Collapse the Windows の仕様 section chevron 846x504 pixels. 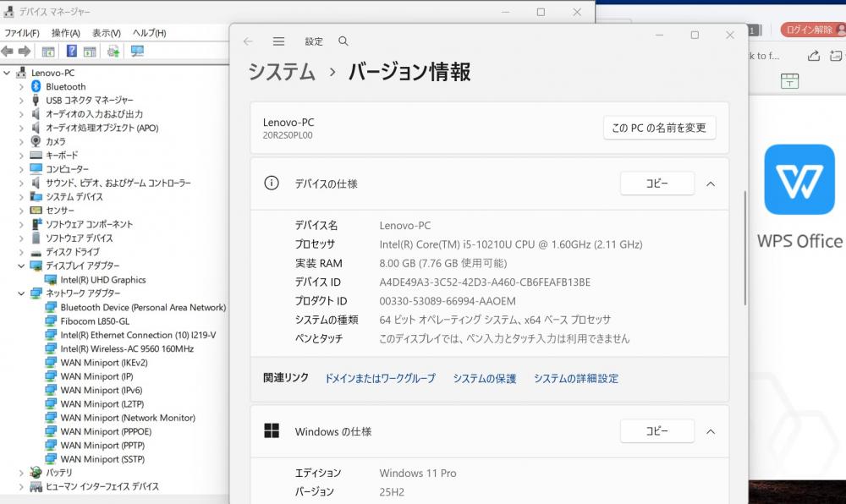coord(711,431)
